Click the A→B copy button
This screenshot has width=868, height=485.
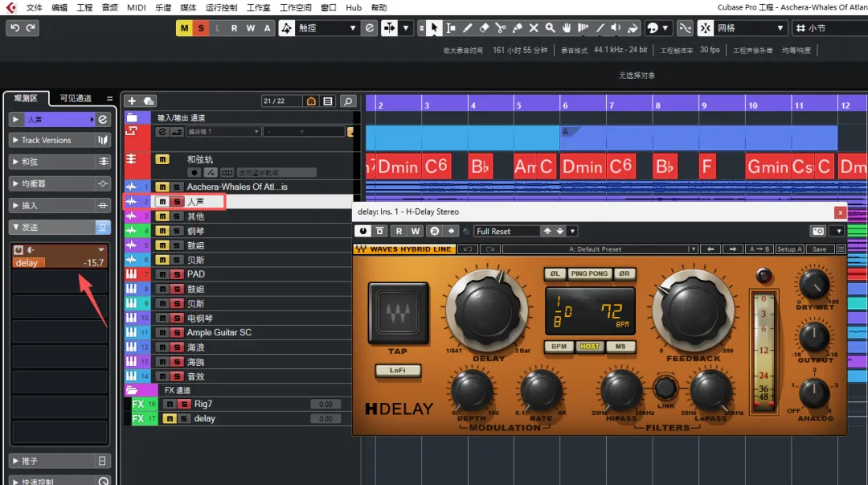coord(759,249)
